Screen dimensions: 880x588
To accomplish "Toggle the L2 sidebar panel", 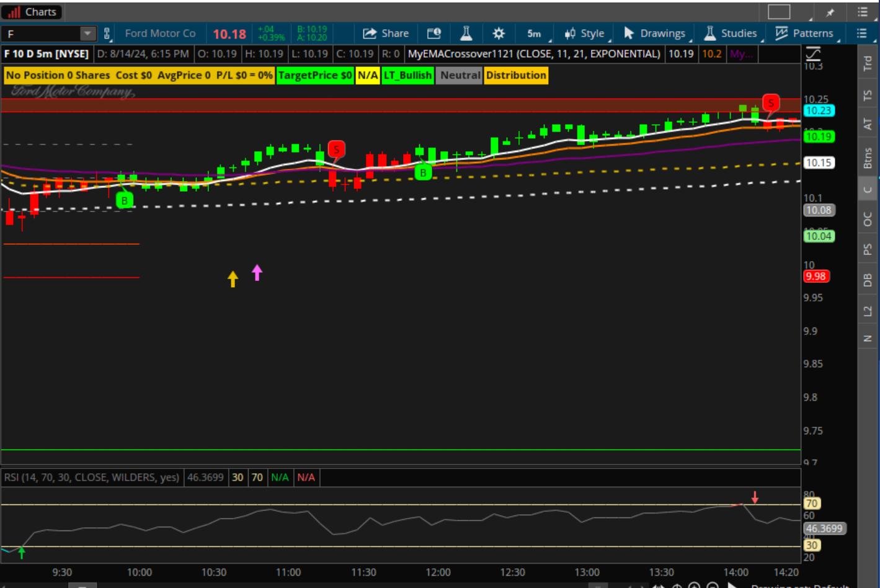I will (x=868, y=311).
